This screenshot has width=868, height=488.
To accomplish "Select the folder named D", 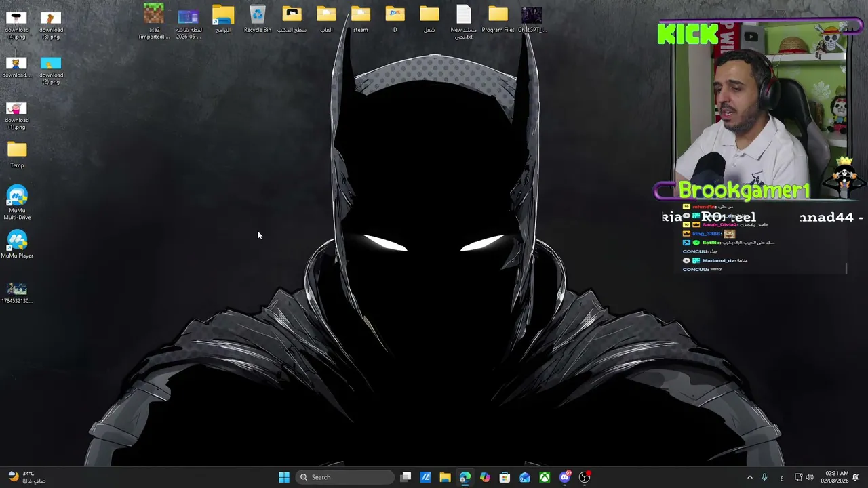I will [395, 19].
